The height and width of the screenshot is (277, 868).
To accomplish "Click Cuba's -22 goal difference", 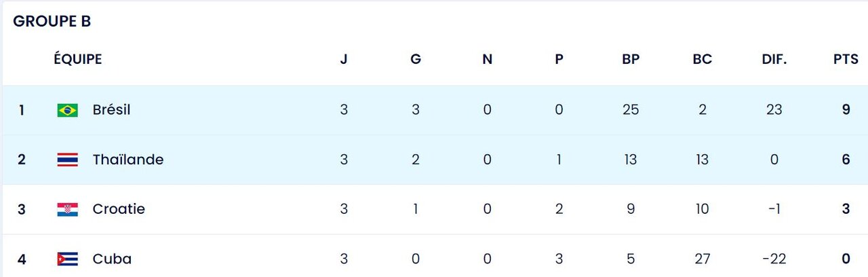I will pos(774,259).
